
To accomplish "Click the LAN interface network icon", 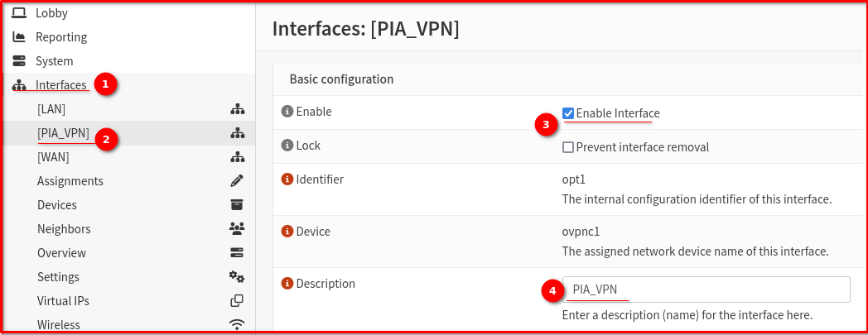I will [x=238, y=109].
